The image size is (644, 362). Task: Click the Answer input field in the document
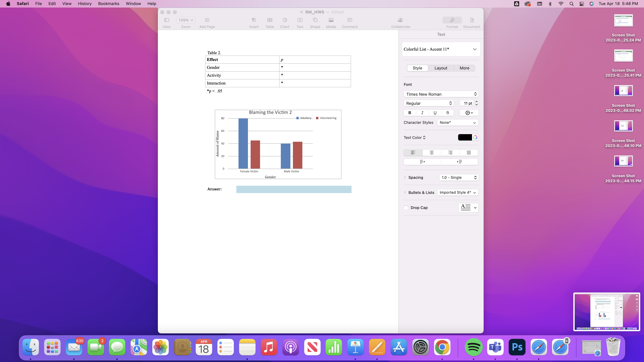[294, 189]
